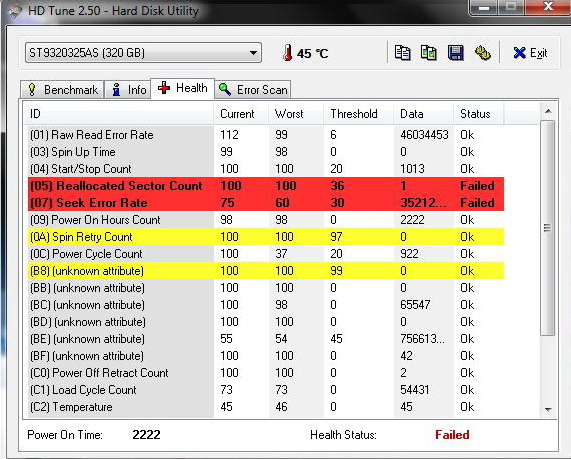The height and width of the screenshot is (459, 571).
Task: Click the scrollbar down arrow
Action: pos(548,410)
